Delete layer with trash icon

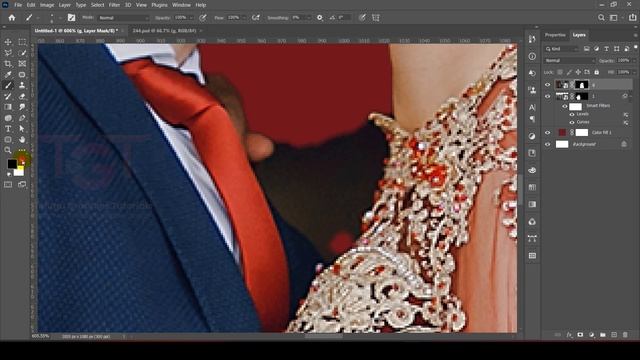pos(625,335)
